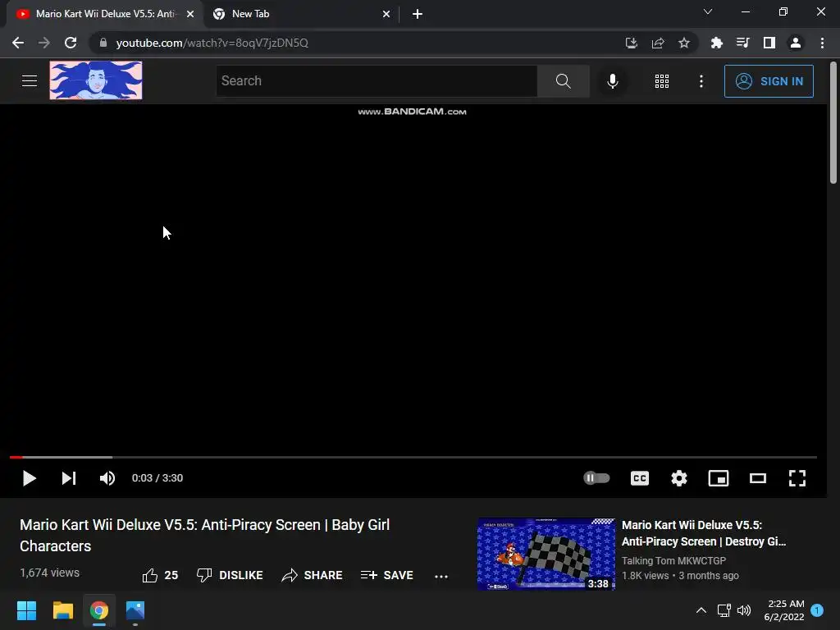SAVE the video to a playlist
The image size is (840, 630).
387,575
